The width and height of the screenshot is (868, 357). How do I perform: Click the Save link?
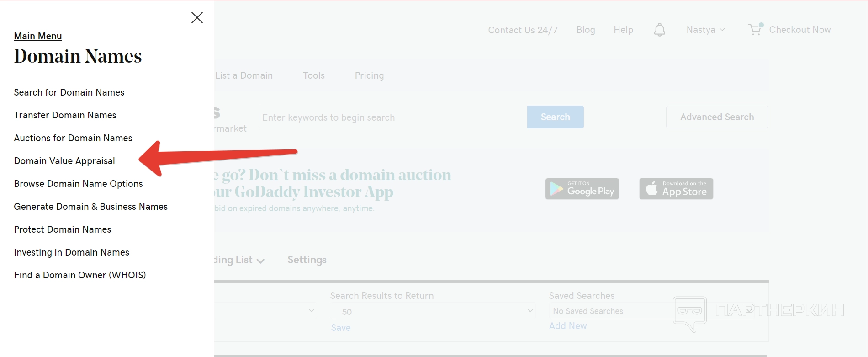[x=341, y=328]
